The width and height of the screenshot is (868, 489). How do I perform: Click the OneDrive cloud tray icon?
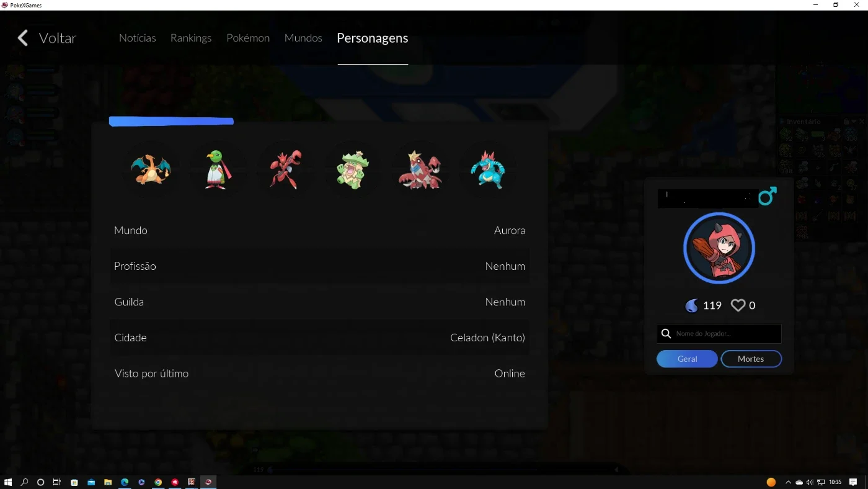799,482
